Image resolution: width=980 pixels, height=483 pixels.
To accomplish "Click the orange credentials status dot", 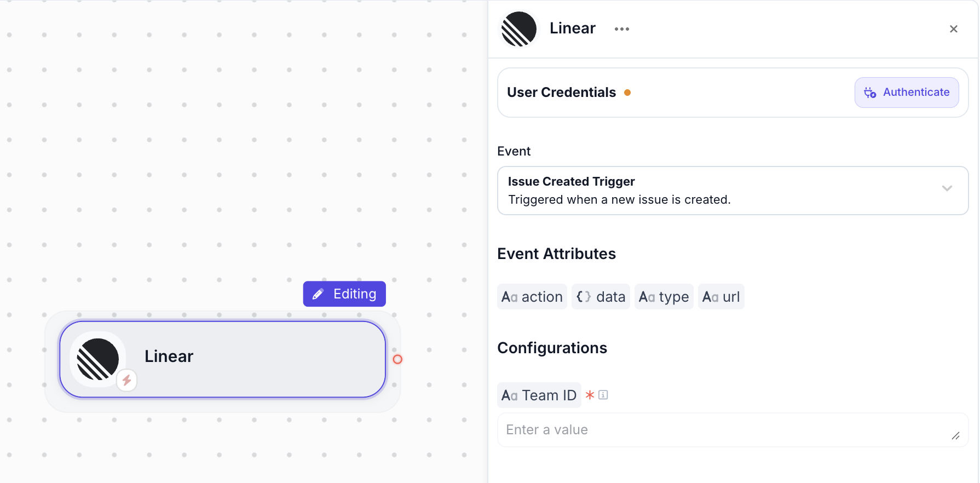I will 627,93.
